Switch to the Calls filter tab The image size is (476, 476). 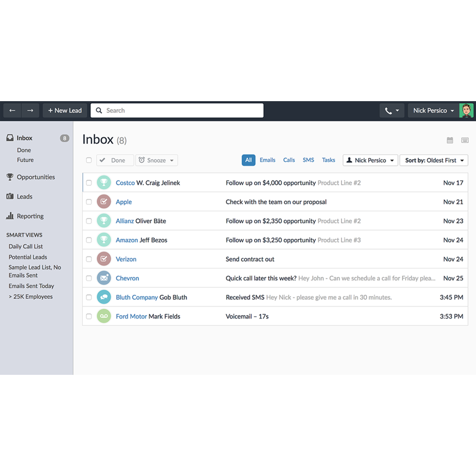click(289, 160)
